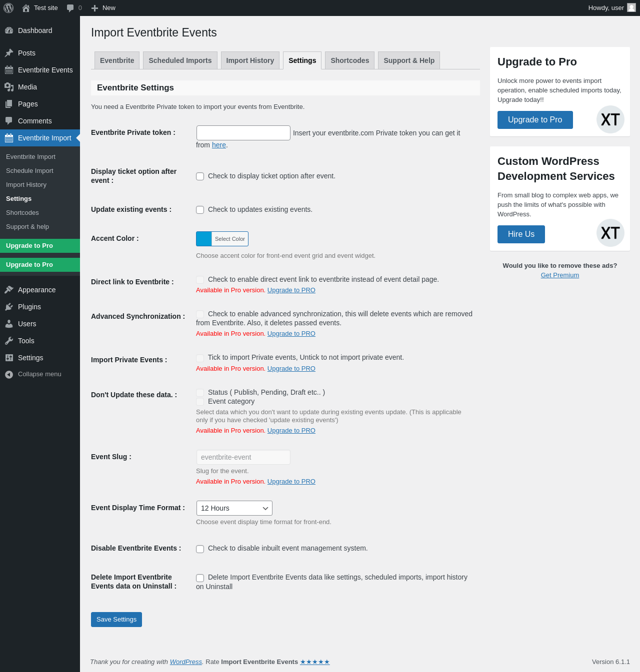Open the Import History tab

point(250,60)
